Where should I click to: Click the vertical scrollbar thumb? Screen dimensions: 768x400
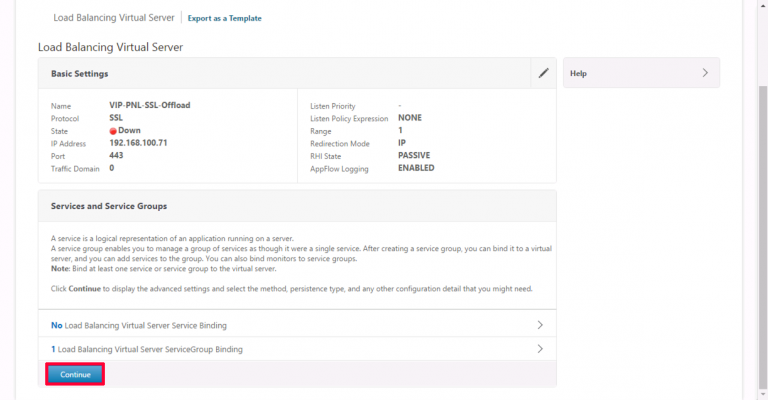(x=763, y=237)
